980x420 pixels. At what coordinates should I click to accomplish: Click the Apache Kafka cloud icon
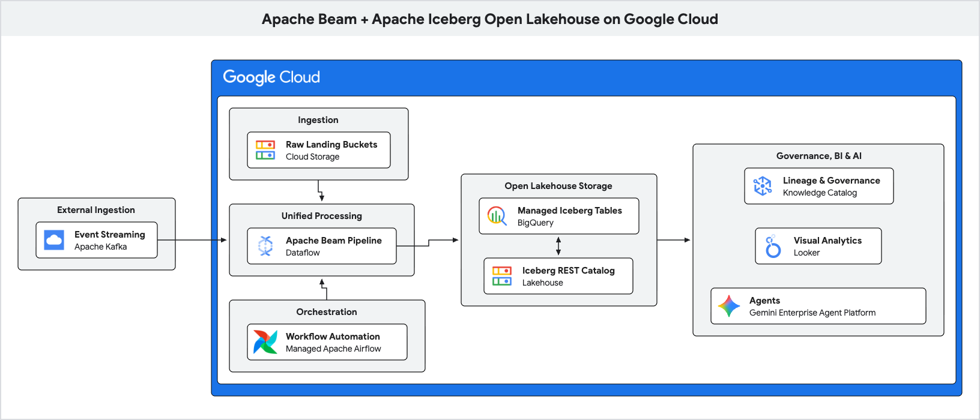coord(54,240)
